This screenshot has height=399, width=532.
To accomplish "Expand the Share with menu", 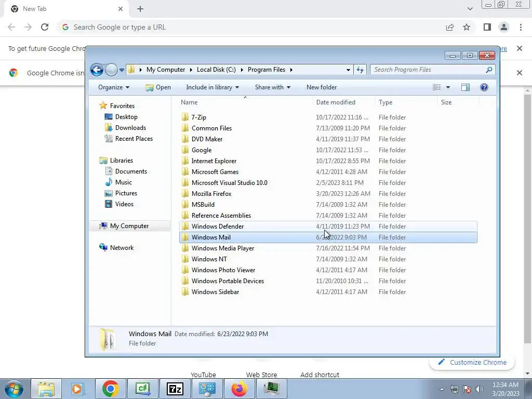I will pos(272,87).
